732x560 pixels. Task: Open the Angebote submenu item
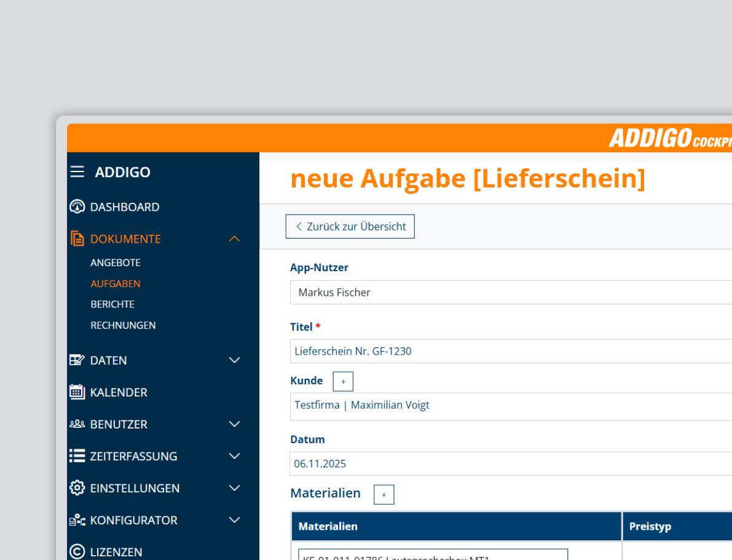tap(116, 262)
